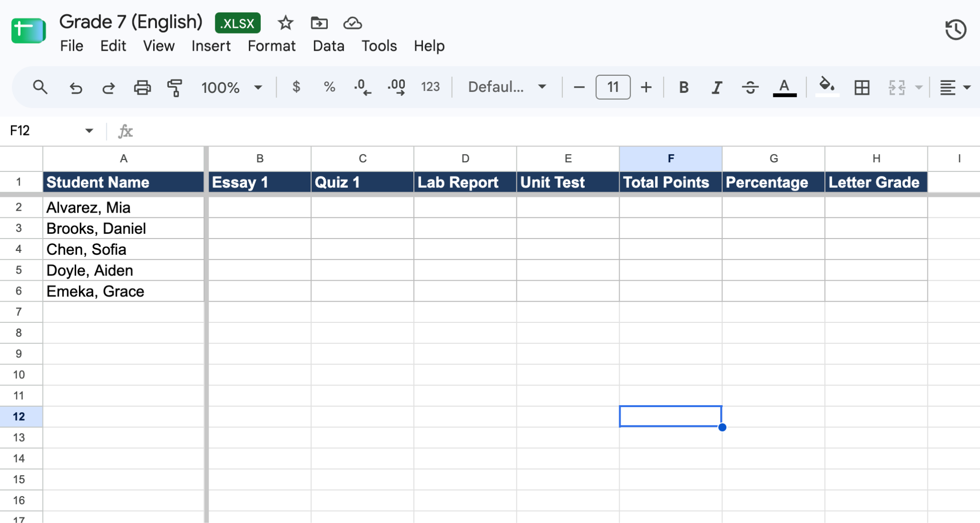Screen dimensions: 980x523
Task: Open the Format menu
Action: click(x=271, y=46)
